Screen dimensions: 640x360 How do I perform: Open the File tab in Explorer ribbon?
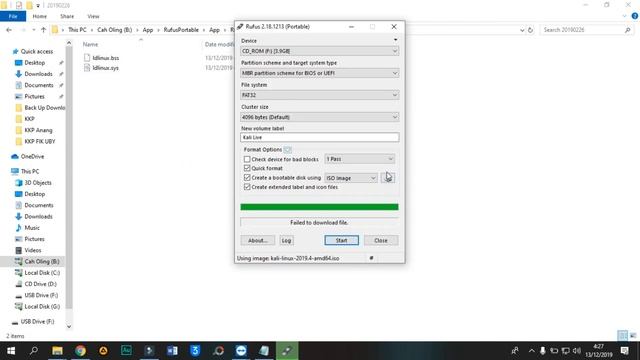point(13,16)
